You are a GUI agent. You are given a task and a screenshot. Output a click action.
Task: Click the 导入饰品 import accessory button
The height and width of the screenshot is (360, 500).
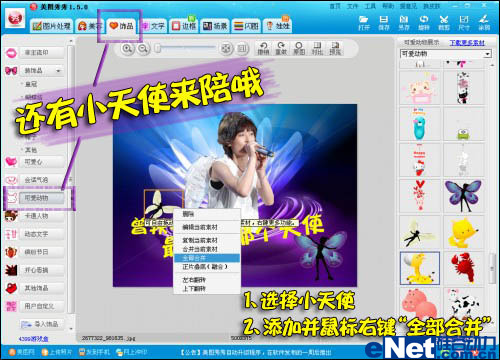tap(40, 324)
